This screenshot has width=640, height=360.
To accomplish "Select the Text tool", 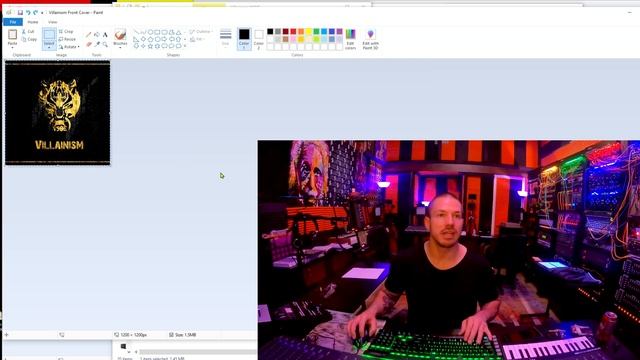I will click(x=105, y=35).
